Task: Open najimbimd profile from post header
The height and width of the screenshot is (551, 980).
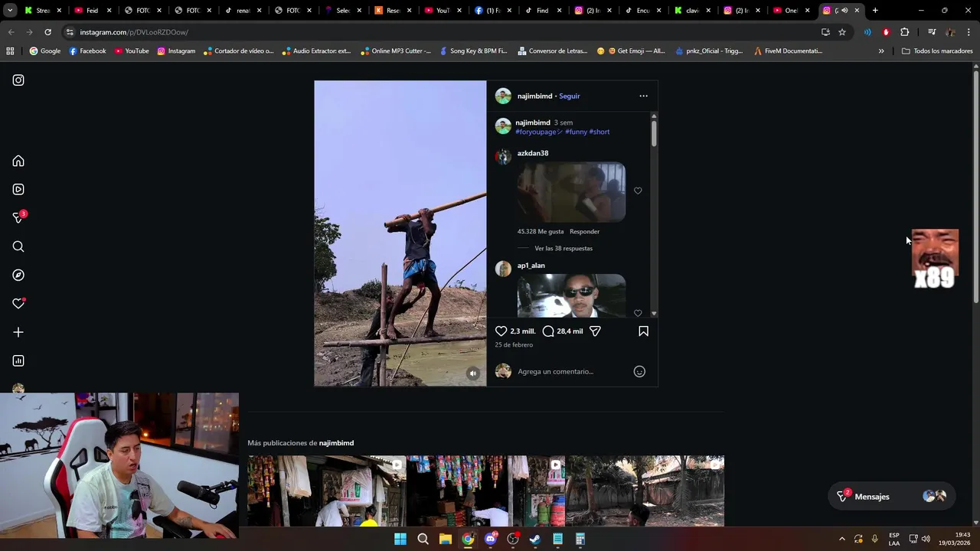Action: 534,96
